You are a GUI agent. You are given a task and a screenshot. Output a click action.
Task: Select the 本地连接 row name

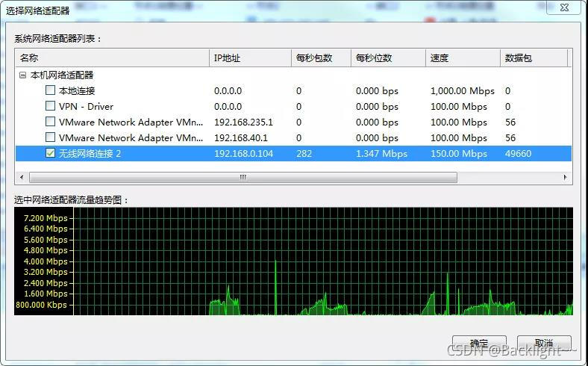point(77,91)
